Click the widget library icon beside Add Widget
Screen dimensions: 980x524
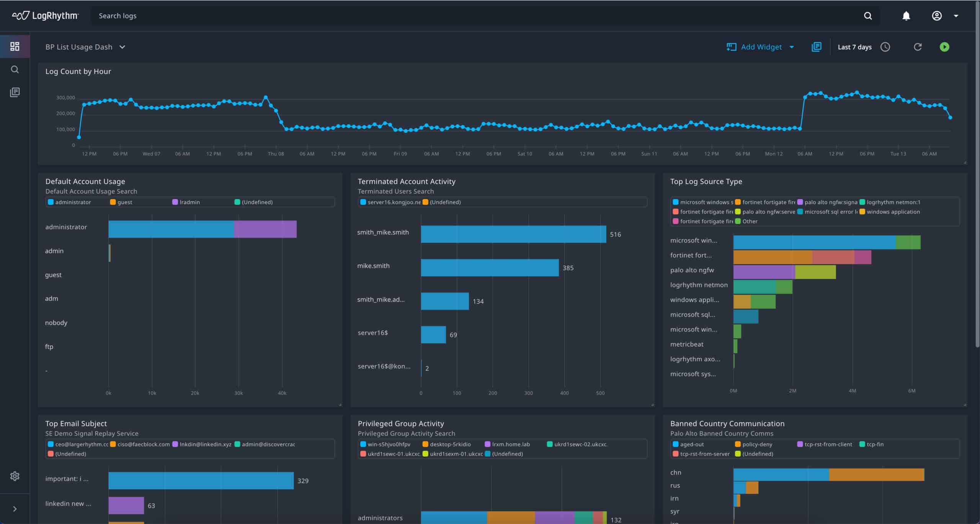816,47
